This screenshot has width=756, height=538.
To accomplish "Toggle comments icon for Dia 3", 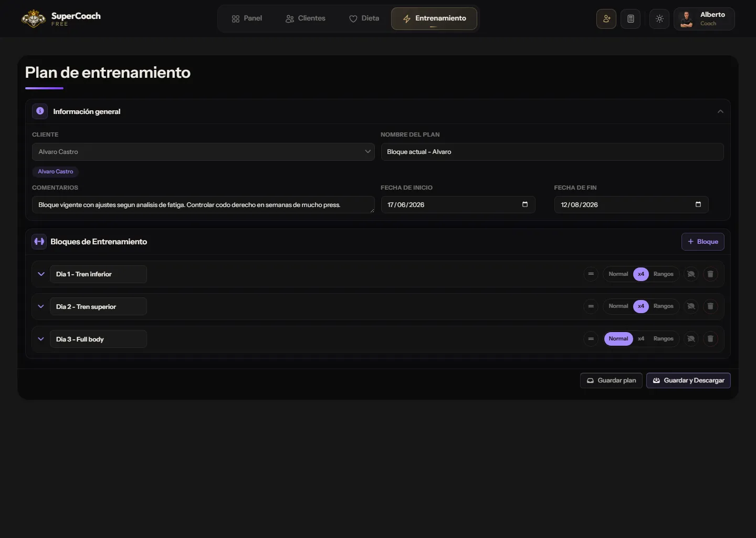I will [x=691, y=339].
